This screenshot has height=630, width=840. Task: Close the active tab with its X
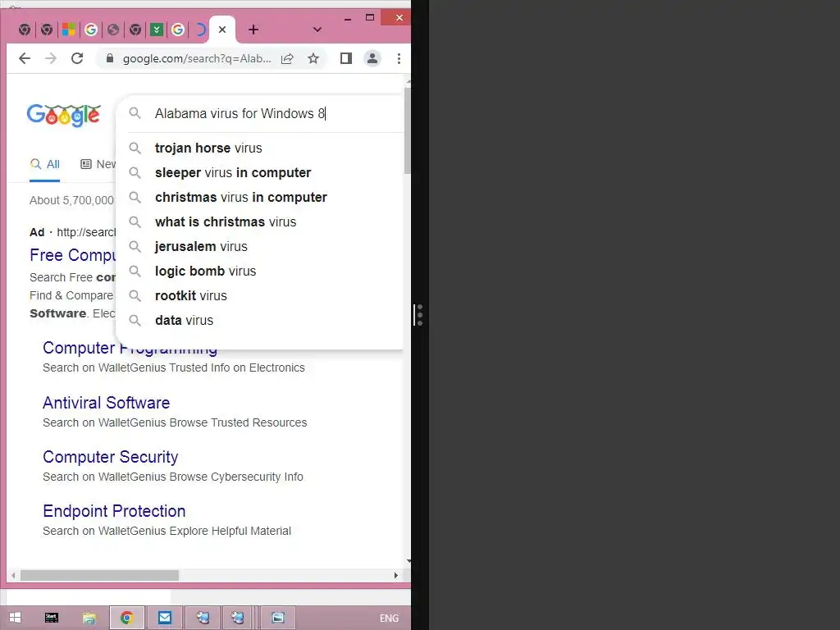coord(222,30)
